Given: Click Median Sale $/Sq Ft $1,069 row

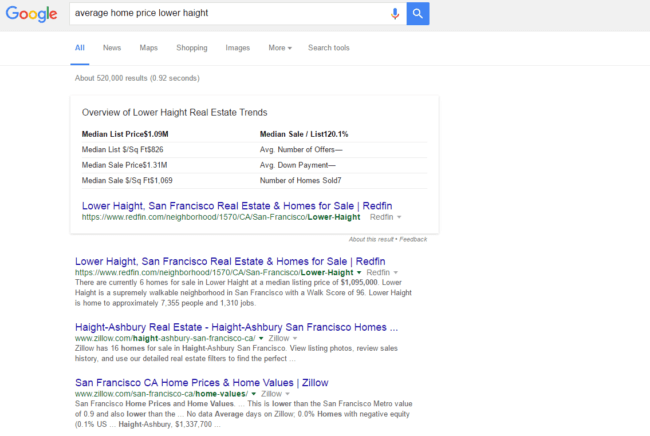Looking at the screenshot, I should coord(127,180).
